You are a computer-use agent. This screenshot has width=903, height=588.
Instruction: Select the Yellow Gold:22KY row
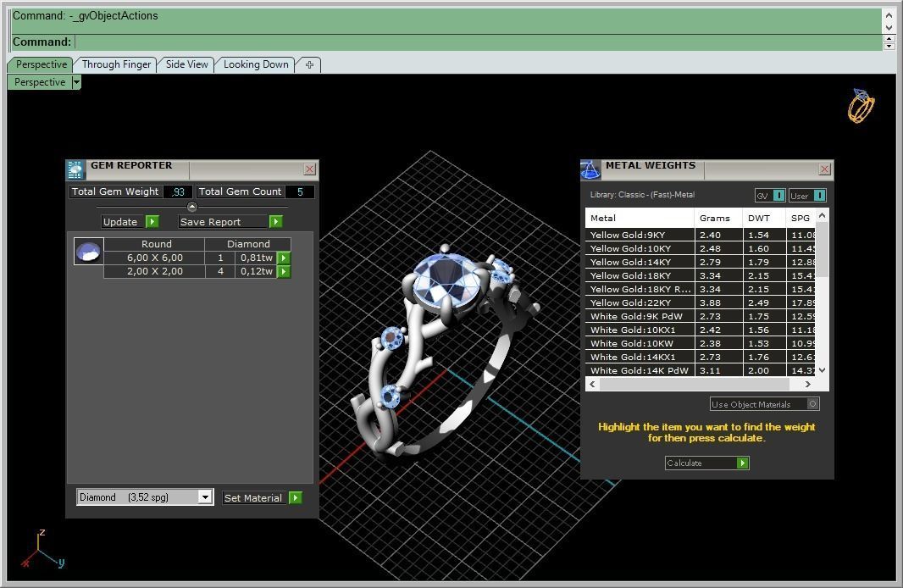pos(701,303)
